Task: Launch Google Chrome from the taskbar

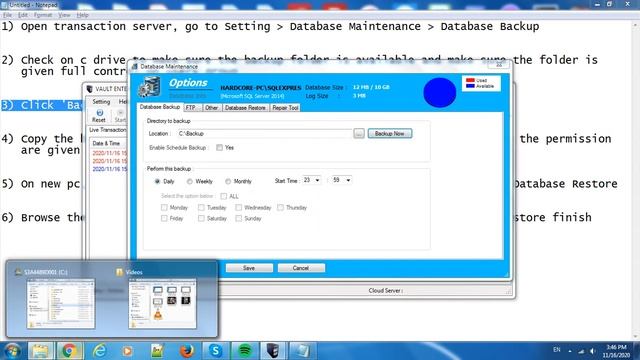Action: coord(69,351)
